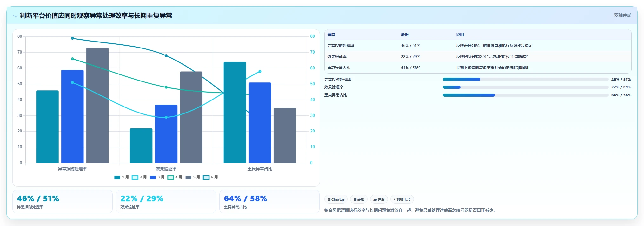Image resolution: width=644 pixels, height=226 pixels.
Task: Click the 重复异常占比 x-axis label
Action: (x=260, y=169)
